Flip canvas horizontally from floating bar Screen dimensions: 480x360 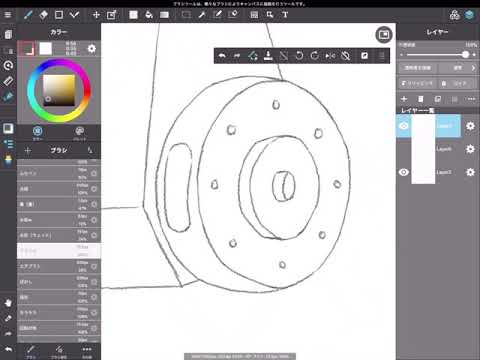pos(330,56)
